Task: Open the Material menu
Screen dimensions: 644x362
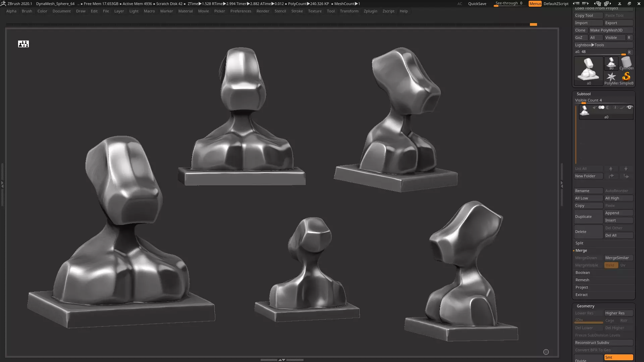Action: pyautogui.click(x=185, y=11)
